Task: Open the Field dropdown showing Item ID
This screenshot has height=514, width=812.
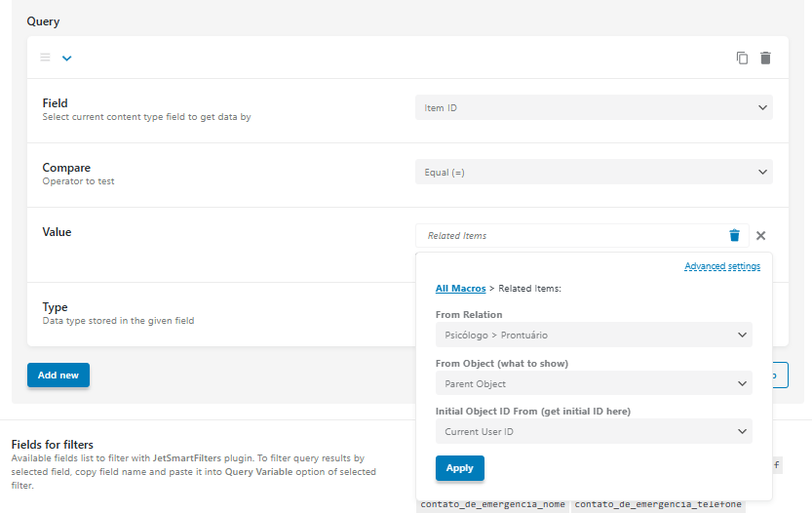Action: pos(594,108)
